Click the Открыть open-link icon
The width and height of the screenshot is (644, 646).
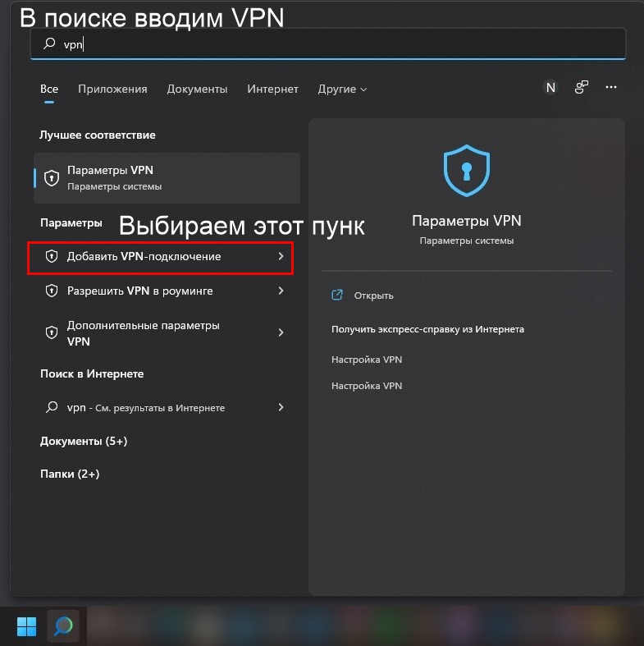(x=337, y=295)
